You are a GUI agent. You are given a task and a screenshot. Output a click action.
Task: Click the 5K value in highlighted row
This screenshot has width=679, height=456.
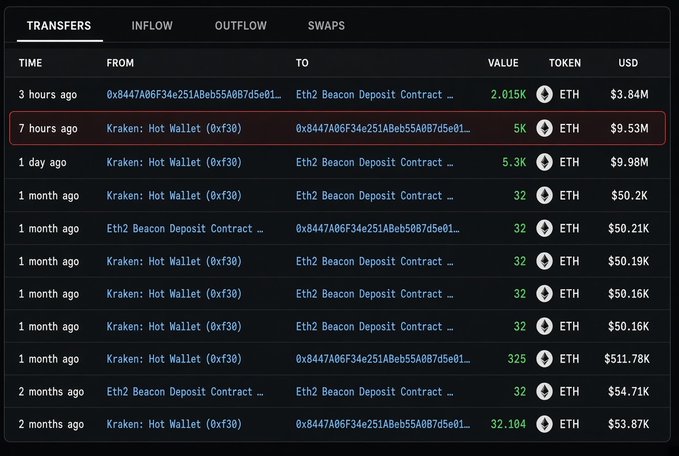(520, 128)
